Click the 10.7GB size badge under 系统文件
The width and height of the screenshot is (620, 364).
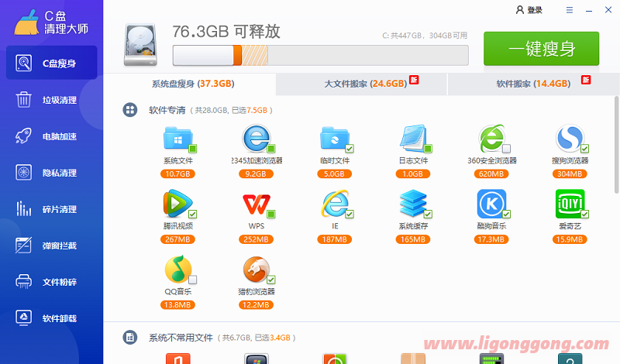click(x=177, y=174)
